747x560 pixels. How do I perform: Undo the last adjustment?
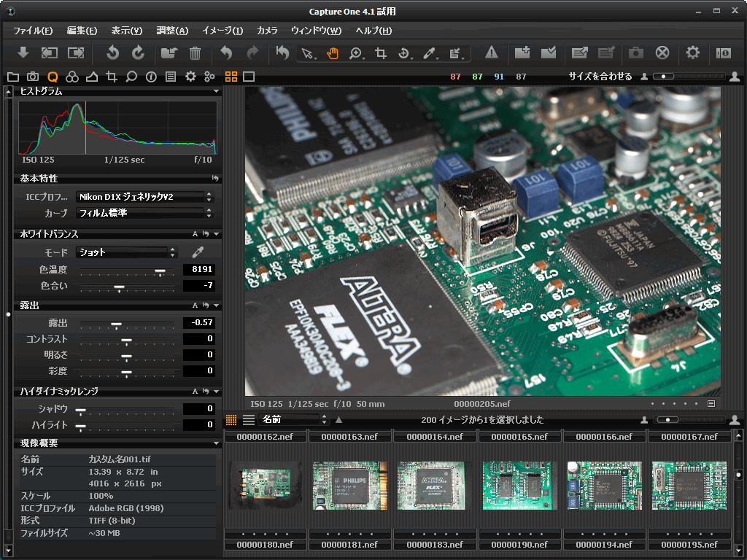(x=226, y=52)
